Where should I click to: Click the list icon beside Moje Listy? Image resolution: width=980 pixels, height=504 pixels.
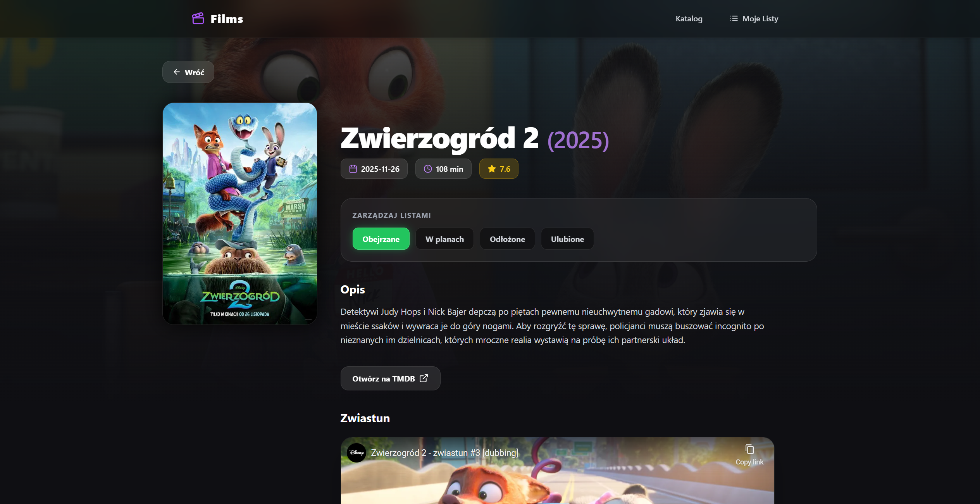click(734, 18)
